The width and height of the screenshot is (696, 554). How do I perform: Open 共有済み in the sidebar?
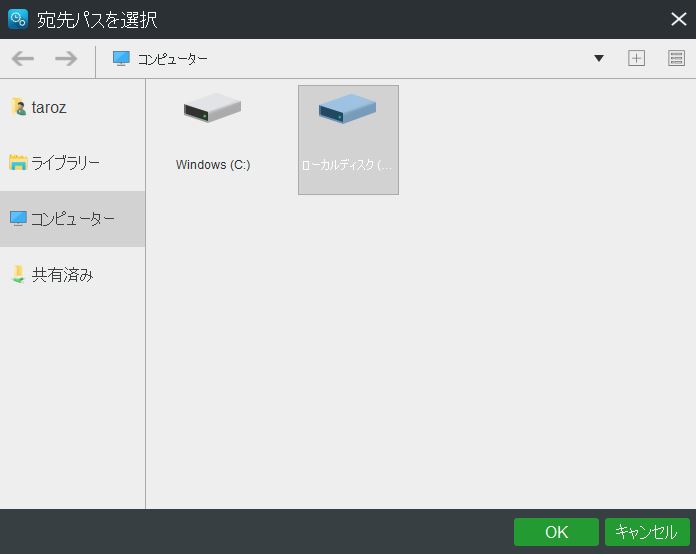(72, 275)
